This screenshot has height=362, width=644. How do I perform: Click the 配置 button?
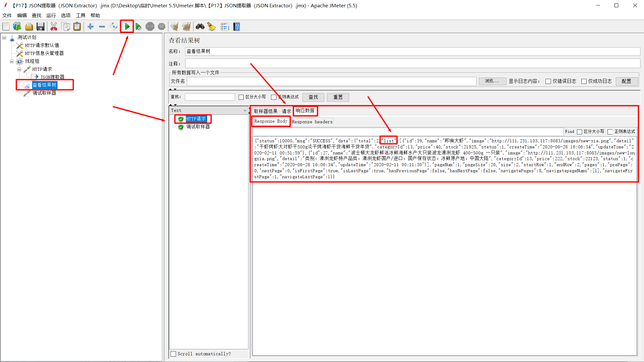(x=626, y=81)
